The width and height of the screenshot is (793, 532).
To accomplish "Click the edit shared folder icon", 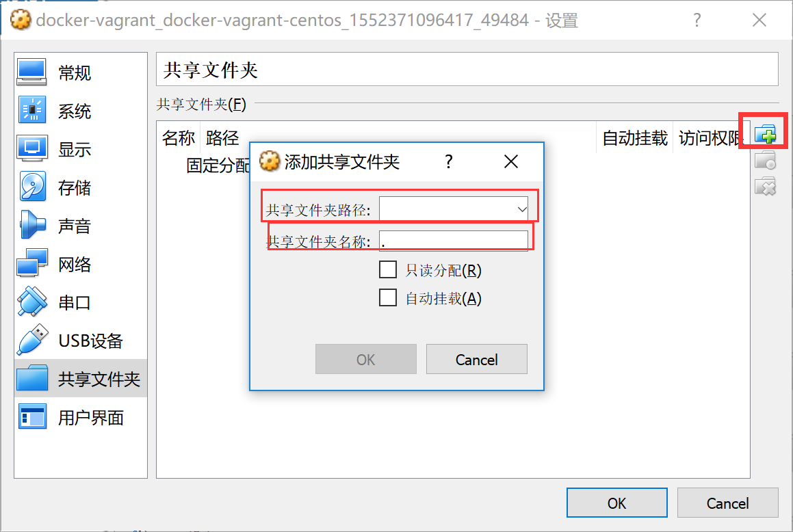I will point(765,161).
